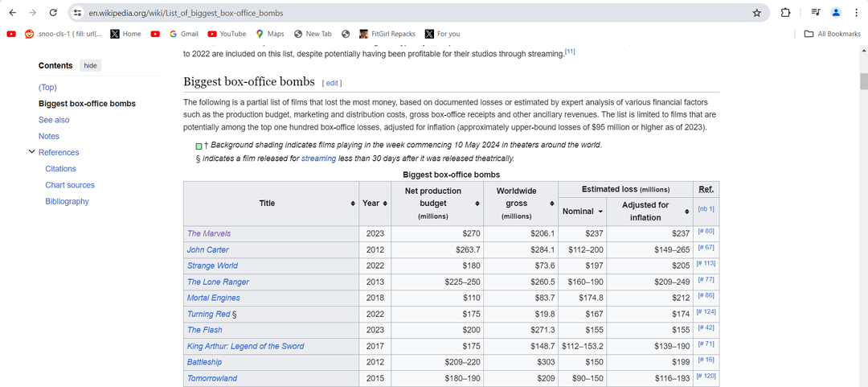Open The Flash article link
The image size is (868, 387).
click(x=204, y=330)
